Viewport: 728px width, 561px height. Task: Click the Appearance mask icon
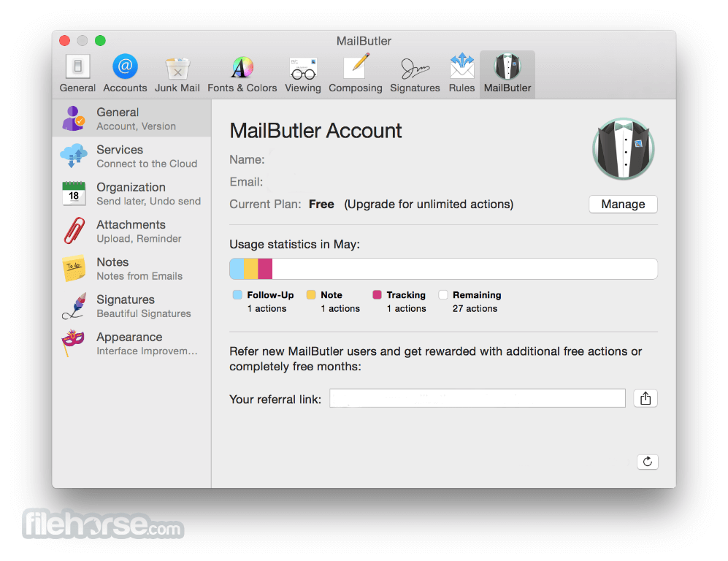pos(73,343)
